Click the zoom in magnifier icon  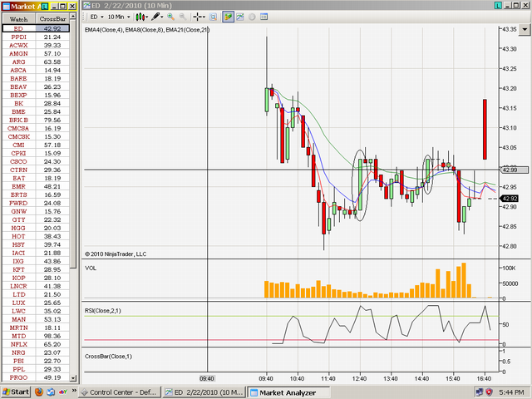click(x=170, y=17)
